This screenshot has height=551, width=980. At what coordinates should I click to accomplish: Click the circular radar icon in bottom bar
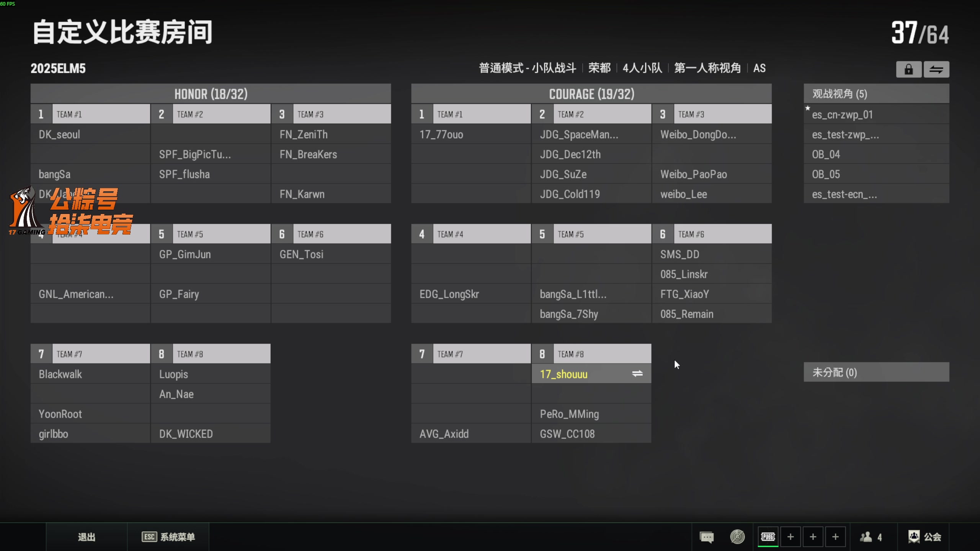point(737,537)
